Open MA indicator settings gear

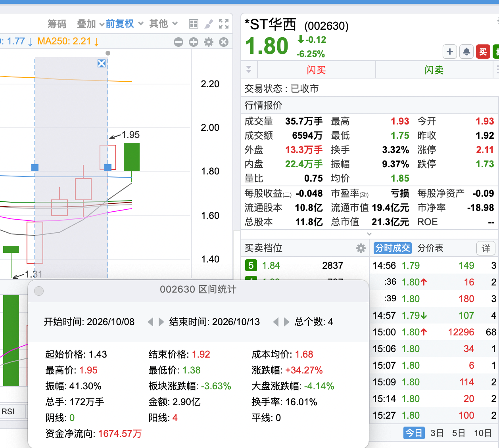tap(209, 42)
